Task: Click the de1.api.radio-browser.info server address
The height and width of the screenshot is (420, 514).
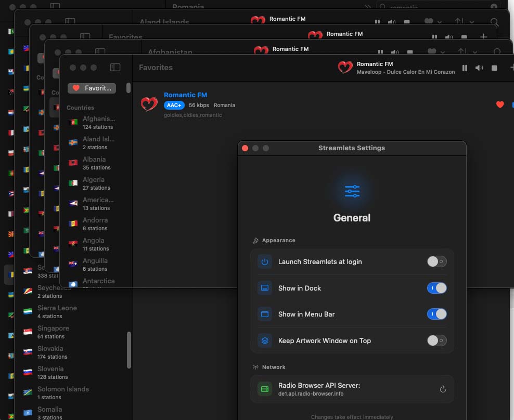Action: [311, 394]
